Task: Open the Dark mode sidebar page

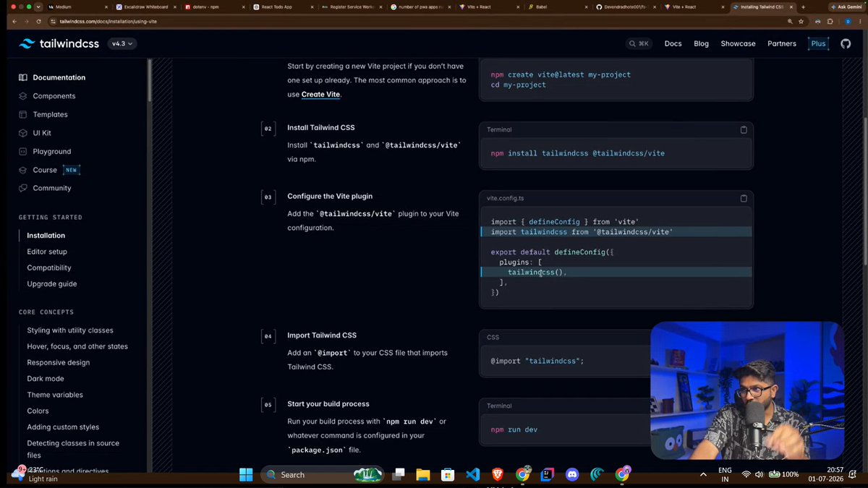Action: 46,379
